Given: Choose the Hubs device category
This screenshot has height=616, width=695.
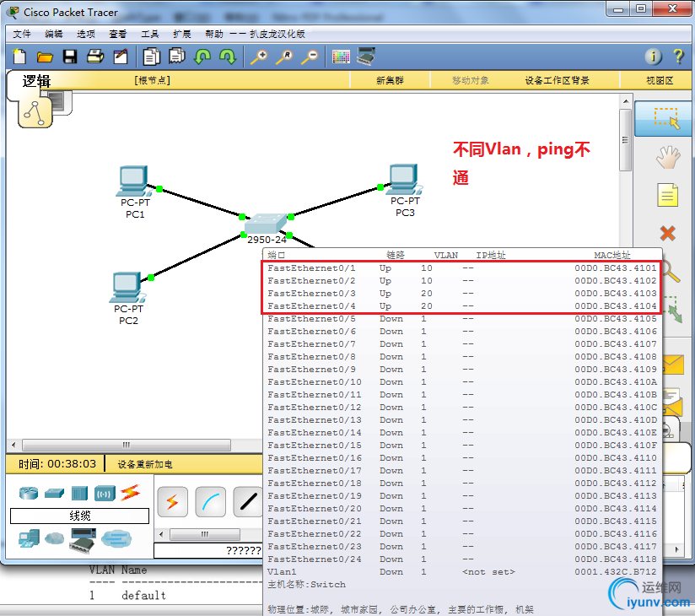Looking at the screenshot, I should (79, 493).
